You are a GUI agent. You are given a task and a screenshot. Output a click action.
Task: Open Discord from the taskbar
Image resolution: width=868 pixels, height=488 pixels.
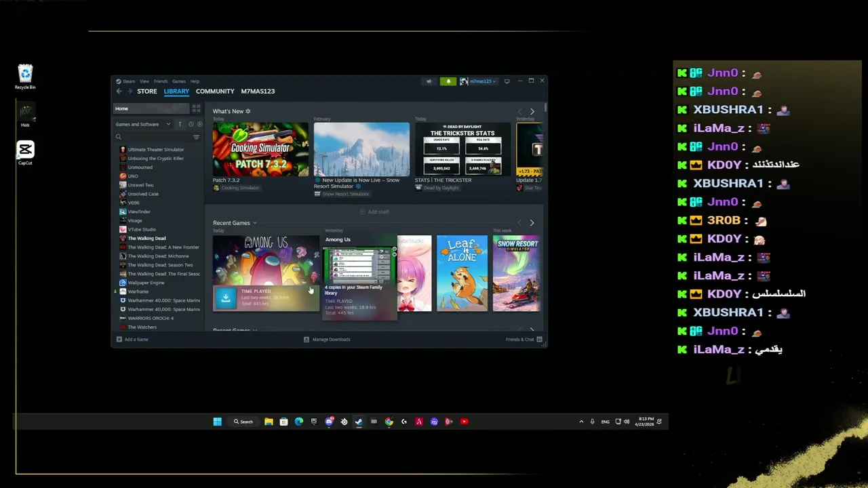click(x=329, y=422)
